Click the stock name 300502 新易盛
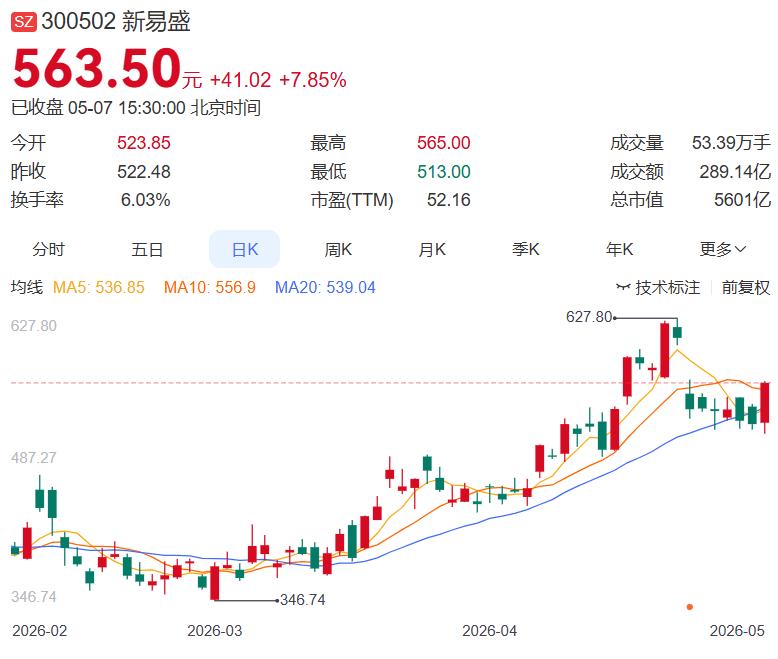This screenshot has height=659, width=778. 116,22
